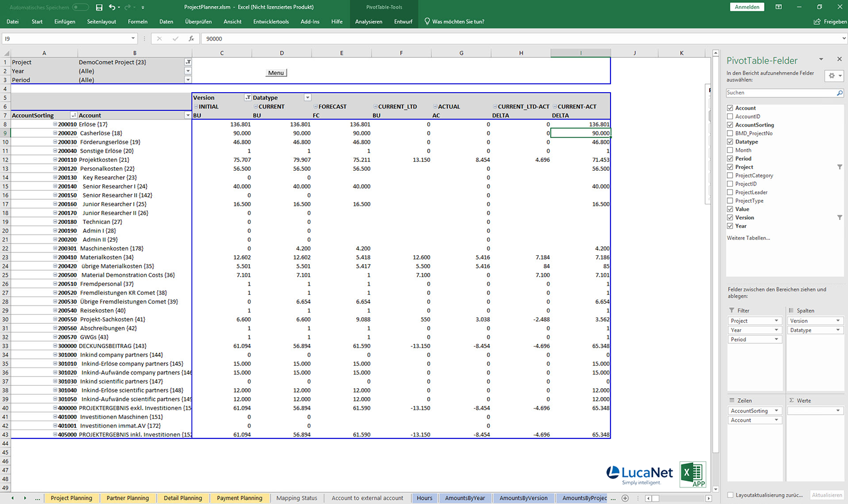Image resolution: width=848 pixels, height=504 pixels.
Task: Open the PivotTable fields gear tools icon
Action: pyautogui.click(x=831, y=76)
